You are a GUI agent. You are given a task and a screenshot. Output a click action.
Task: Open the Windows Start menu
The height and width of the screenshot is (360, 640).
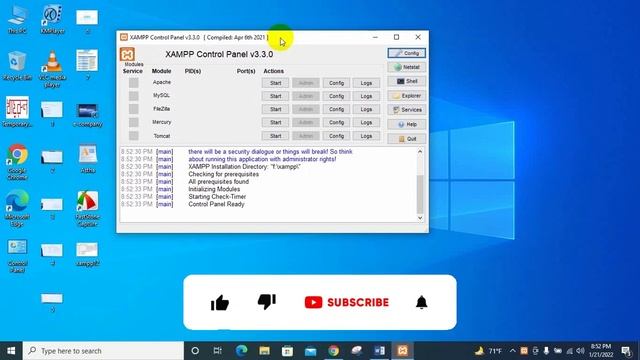point(11,351)
